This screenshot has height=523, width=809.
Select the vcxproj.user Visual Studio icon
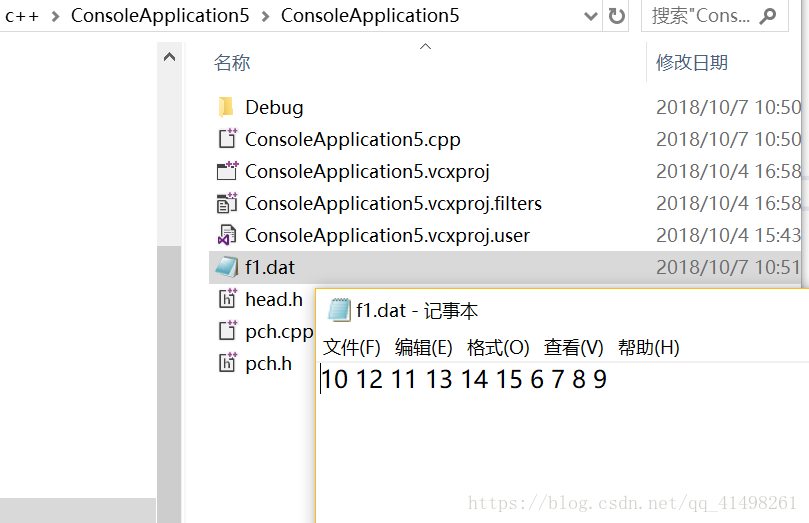pos(227,235)
